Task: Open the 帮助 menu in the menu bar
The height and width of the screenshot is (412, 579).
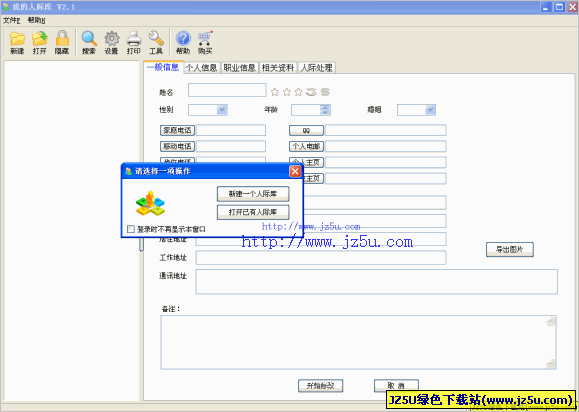Action: [x=36, y=20]
